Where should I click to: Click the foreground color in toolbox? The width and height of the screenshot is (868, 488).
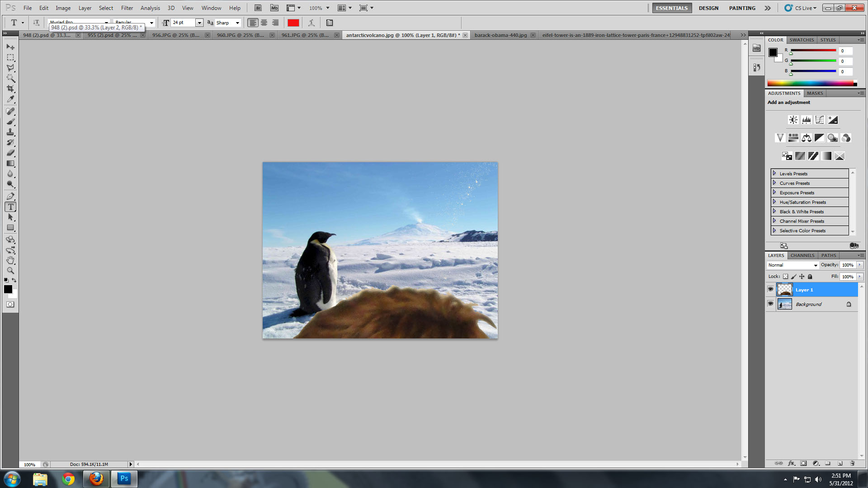point(8,289)
